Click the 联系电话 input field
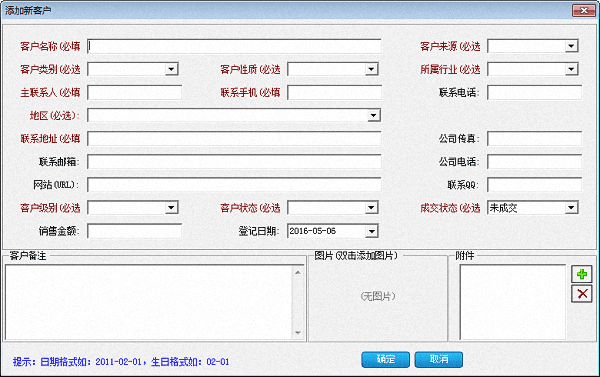Screen dimensions: 600x377 [534, 93]
